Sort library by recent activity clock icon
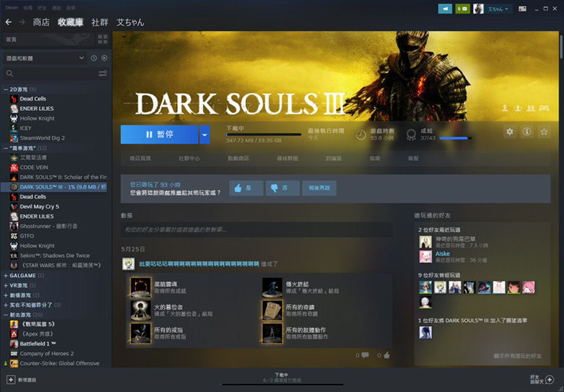 tap(94, 58)
